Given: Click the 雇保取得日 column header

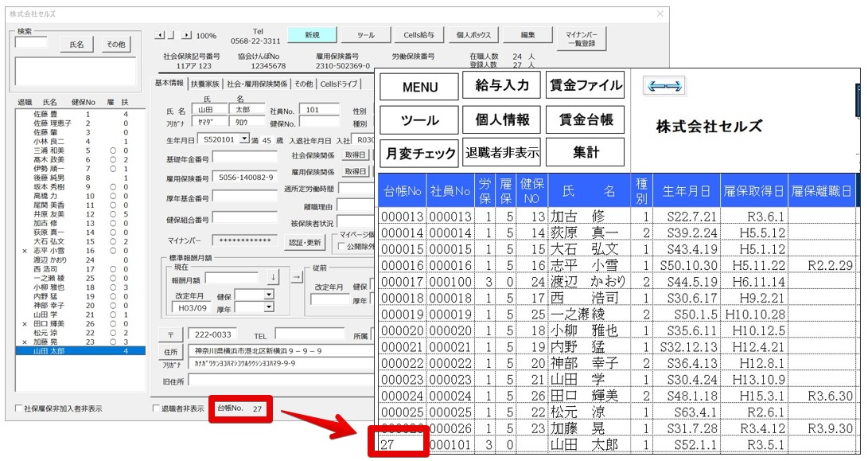Looking at the screenshot, I should click(x=753, y=191).
